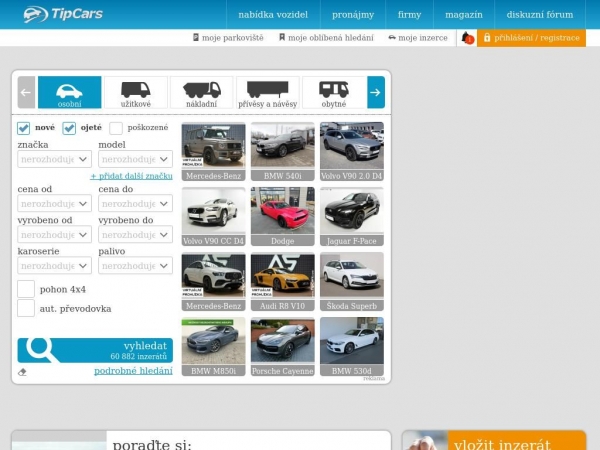Viewport: 600px width, 450px height.
Task: Select the přívěsy a návěsy trailer icon
Action: click(x=268, y=92)
